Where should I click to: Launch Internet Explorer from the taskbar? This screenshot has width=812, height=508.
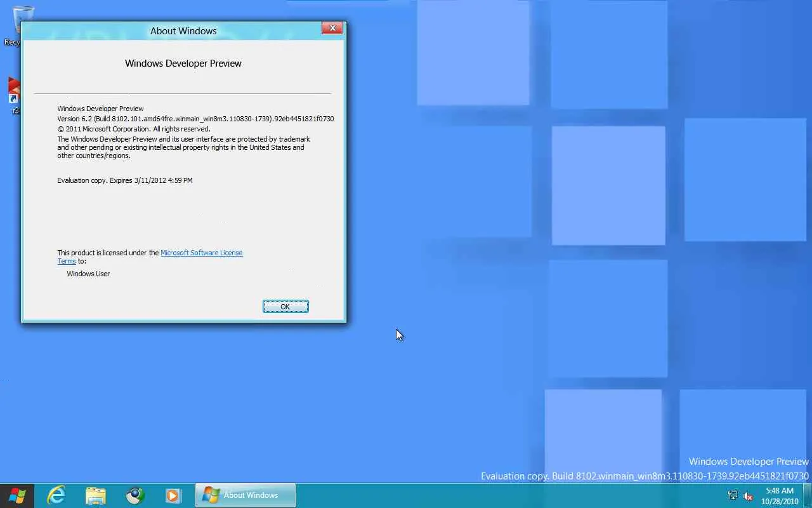tap(56, 495)
